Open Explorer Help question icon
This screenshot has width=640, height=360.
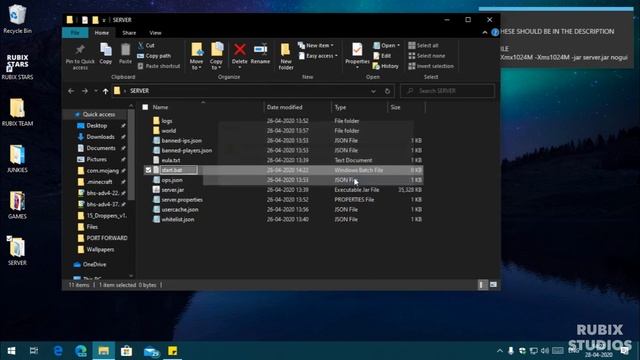[495, 32]
